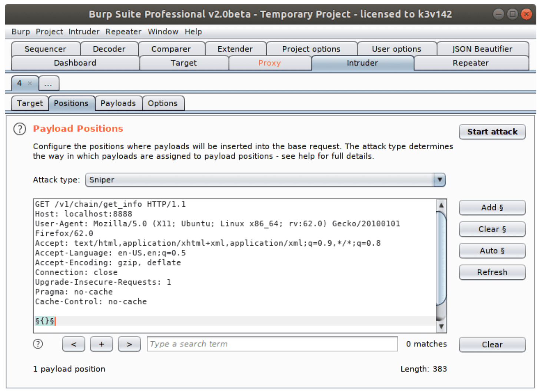This screenshot has width=541, height=392.
Task: Click the Auto § button
Action: pyautogui.click(x=492, y=251)
